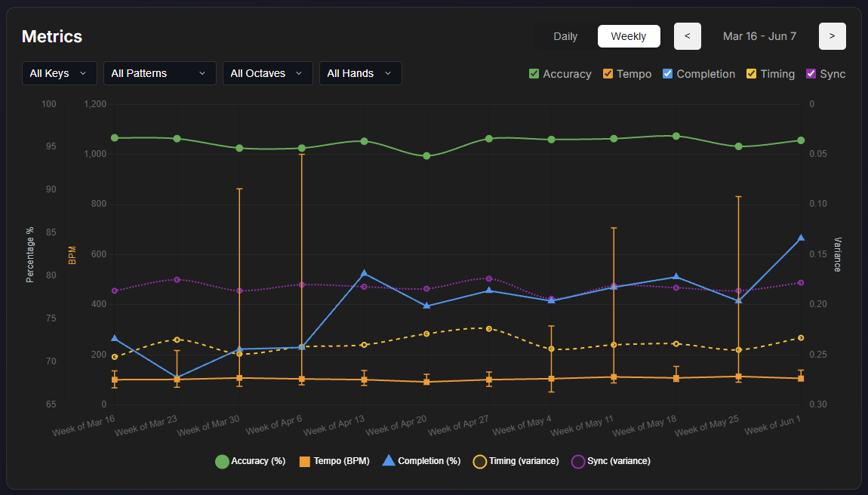
Task: Click the Completion (%) legend label
Action: point(429,461)
